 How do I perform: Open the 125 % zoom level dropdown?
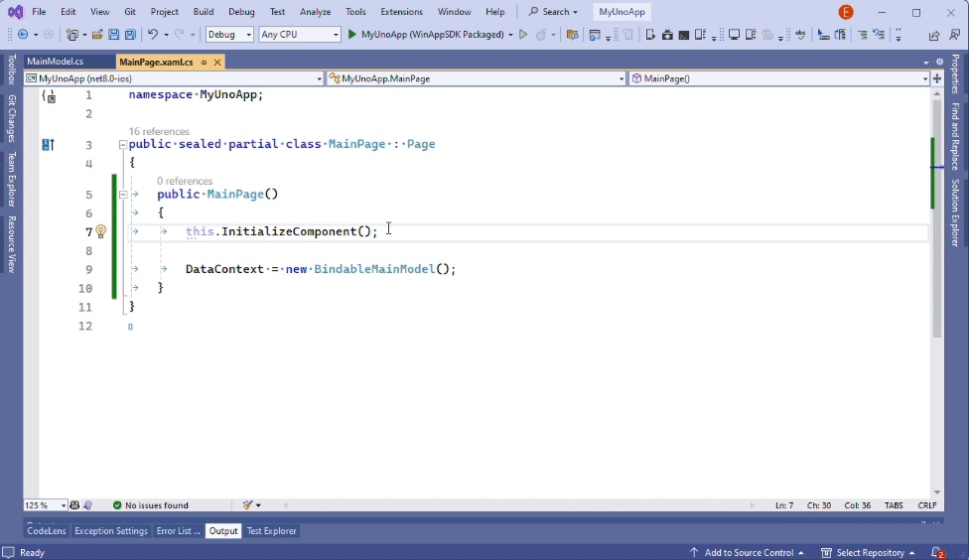[x=45, y=505]
